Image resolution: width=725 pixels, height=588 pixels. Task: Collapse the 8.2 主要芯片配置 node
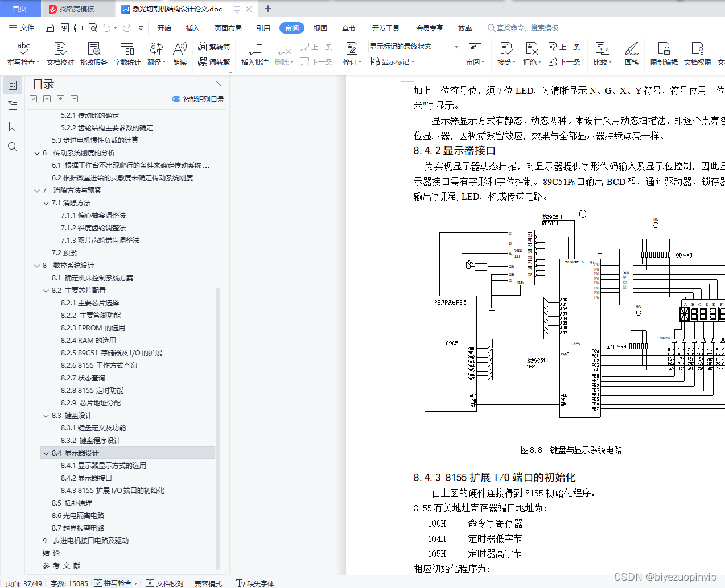46,291
